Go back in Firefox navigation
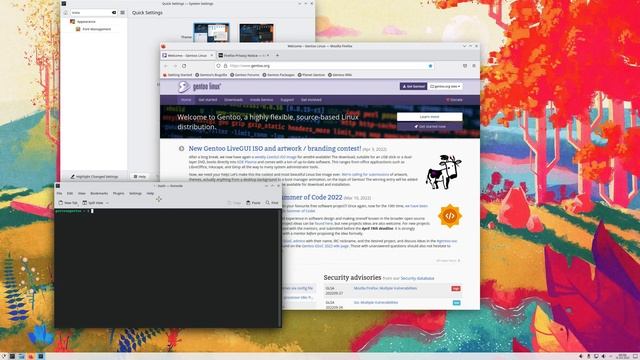Viewport: 640px width, 360px height. (166, 66)
